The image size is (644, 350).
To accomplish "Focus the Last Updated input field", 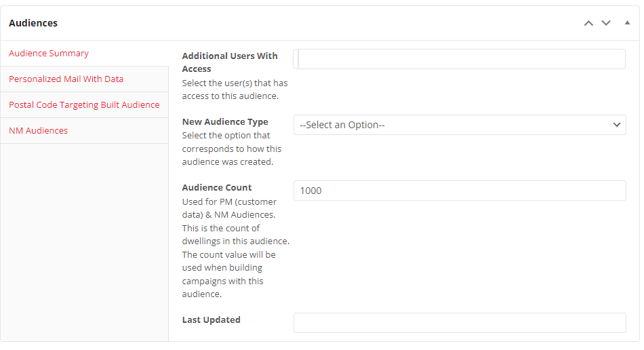I will coord(460,323).
